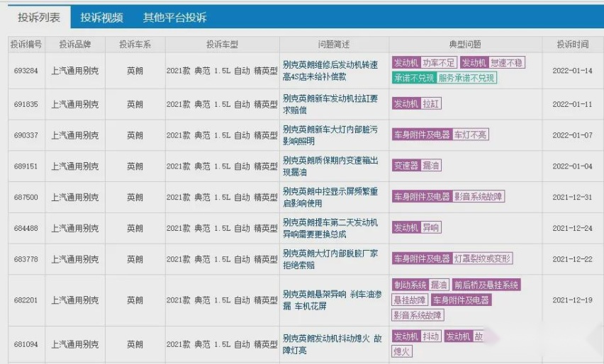The height and width of the screenshot is (364, 604).
Task: Click the 服务承诺不兑现 tag
Action: click(x=466, y=78)
